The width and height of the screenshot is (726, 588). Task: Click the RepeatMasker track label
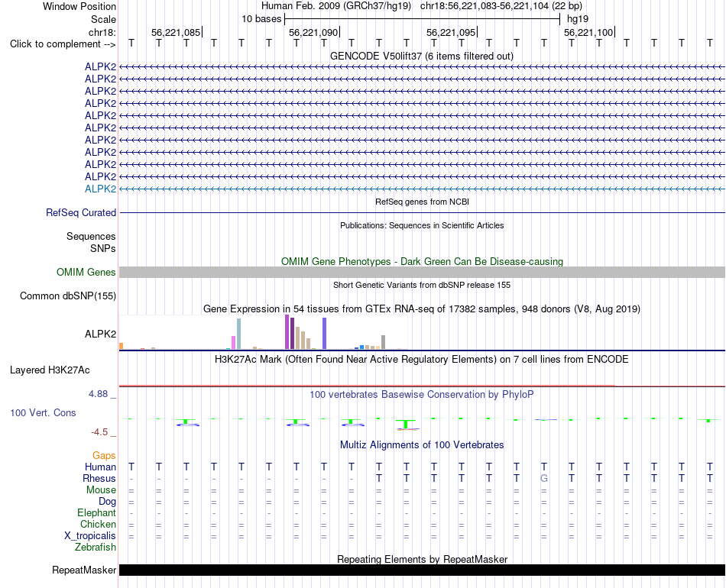point(84,570)
